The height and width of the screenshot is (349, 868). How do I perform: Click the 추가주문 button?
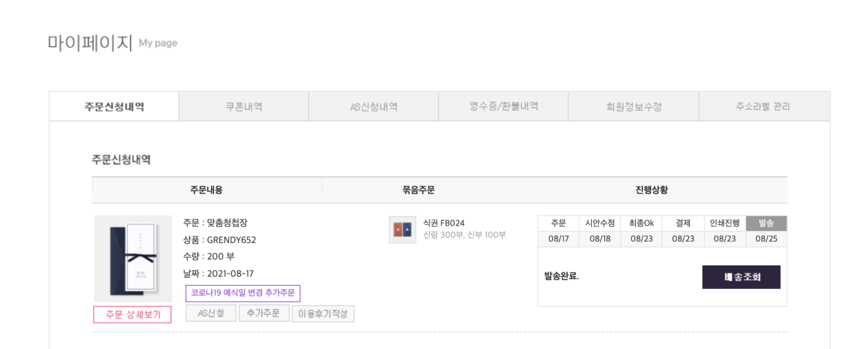click(x=264, y=314)
